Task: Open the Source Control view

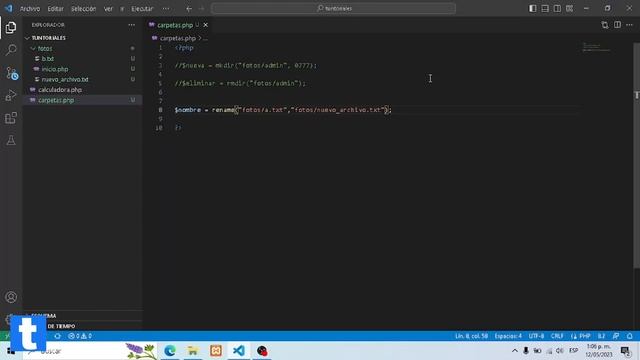Action: click(11, 73)
